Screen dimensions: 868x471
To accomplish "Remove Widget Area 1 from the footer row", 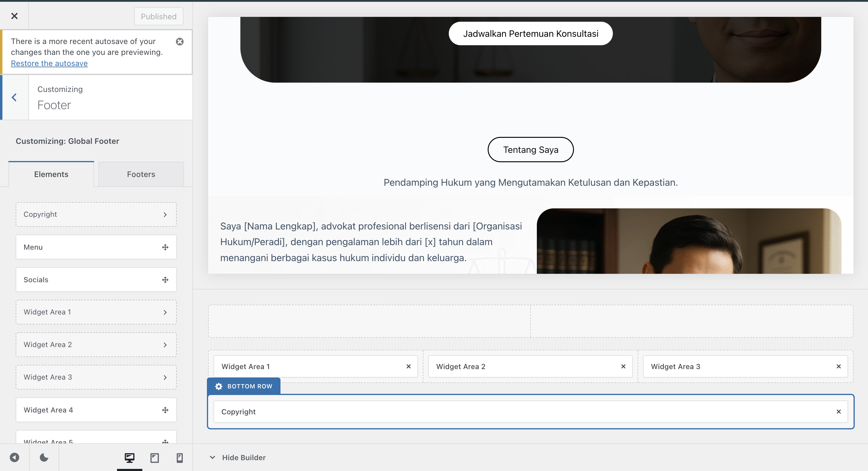I will tap(408, 367).
